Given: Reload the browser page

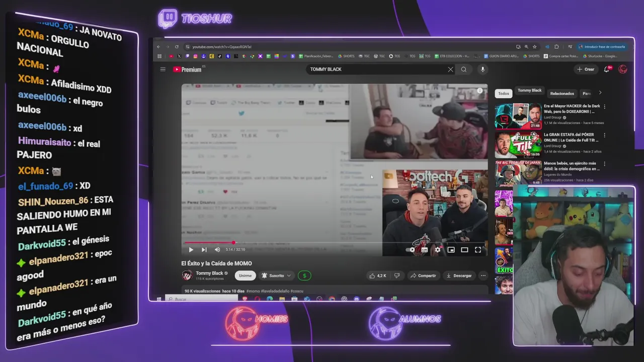Looking at the screenshot, I should coord(177,47).
